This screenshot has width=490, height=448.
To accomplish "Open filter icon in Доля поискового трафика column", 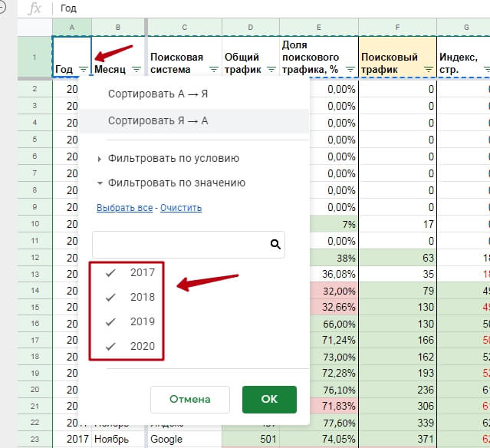I will (x=350, y=69).
